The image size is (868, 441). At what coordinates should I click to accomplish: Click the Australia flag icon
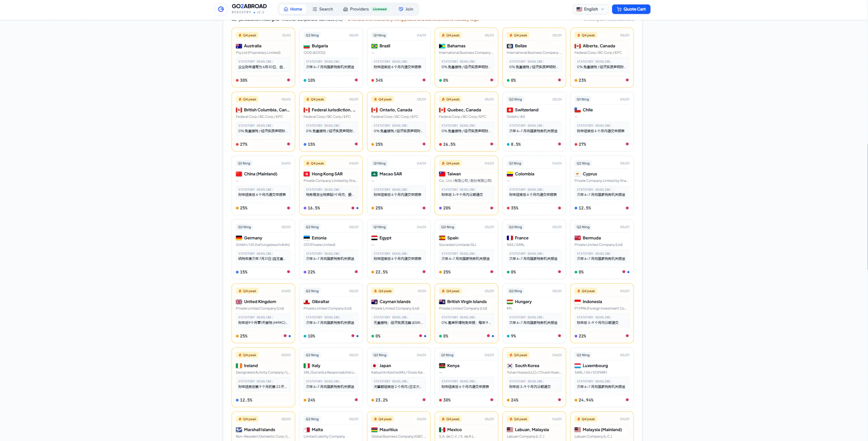239,46
